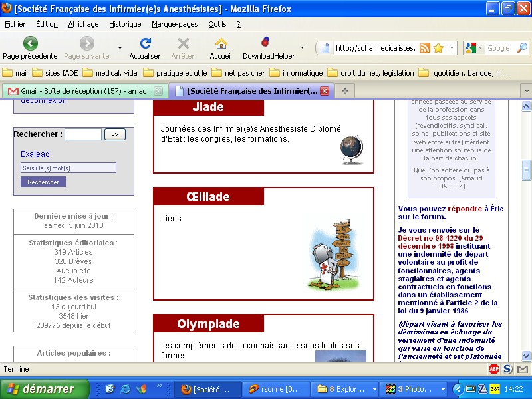Viewport: 532px width, 399px height.
Task: Click search magnifier in Google search box
Action: [x=522, y=48]
